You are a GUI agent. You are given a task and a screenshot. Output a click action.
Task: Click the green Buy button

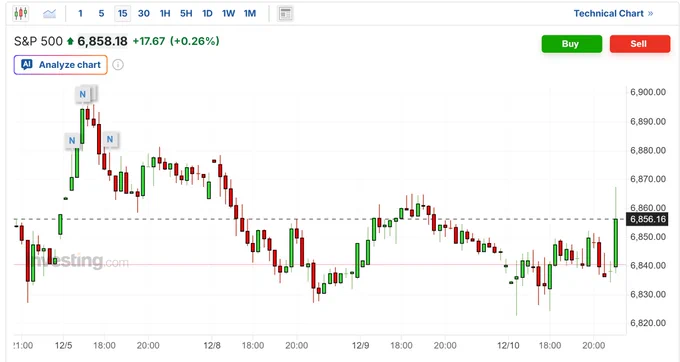(x=572, y=44)
